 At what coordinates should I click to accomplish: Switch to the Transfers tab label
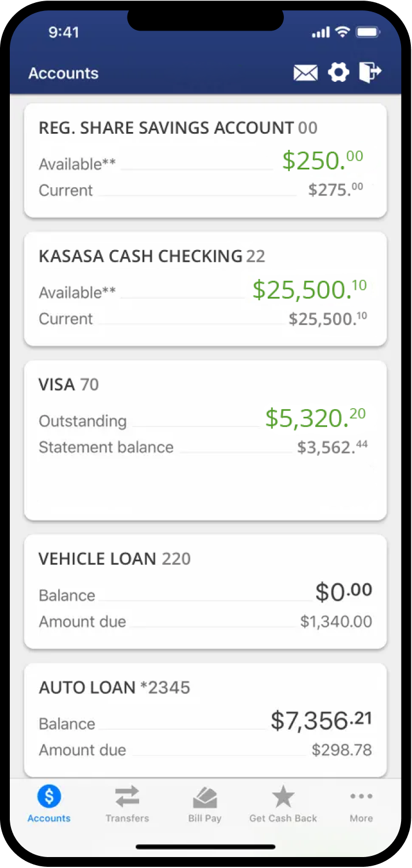tap(127, 818)
